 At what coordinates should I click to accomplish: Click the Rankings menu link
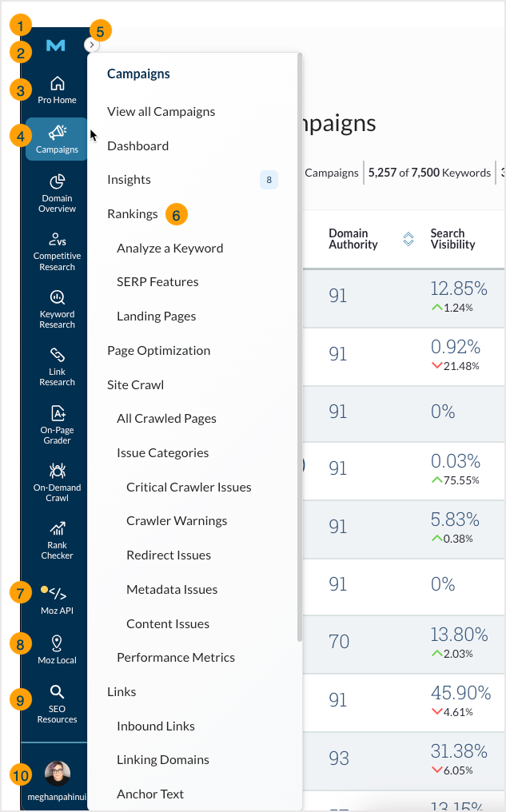click(x=133, y=214)
